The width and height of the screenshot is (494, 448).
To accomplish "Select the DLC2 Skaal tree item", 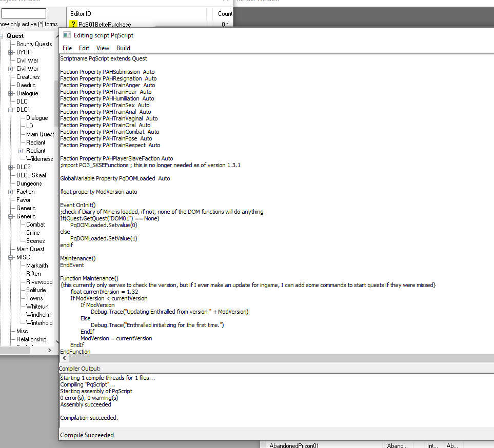I will 31,175.
